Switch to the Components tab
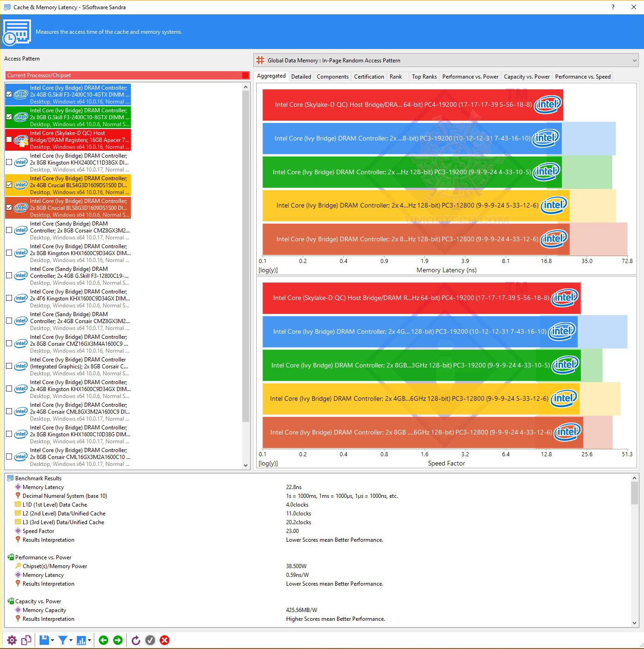Screen dimensions: 644x649 point(332,77)
